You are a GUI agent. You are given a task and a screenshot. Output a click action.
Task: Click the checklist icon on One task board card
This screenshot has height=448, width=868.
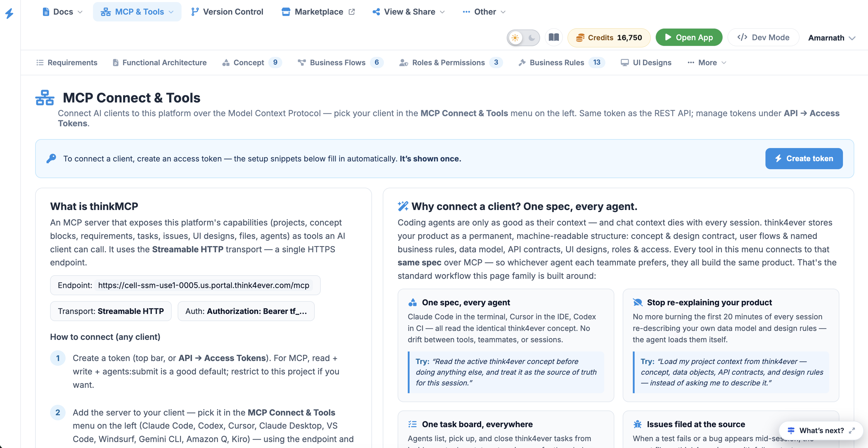point(413,424)
